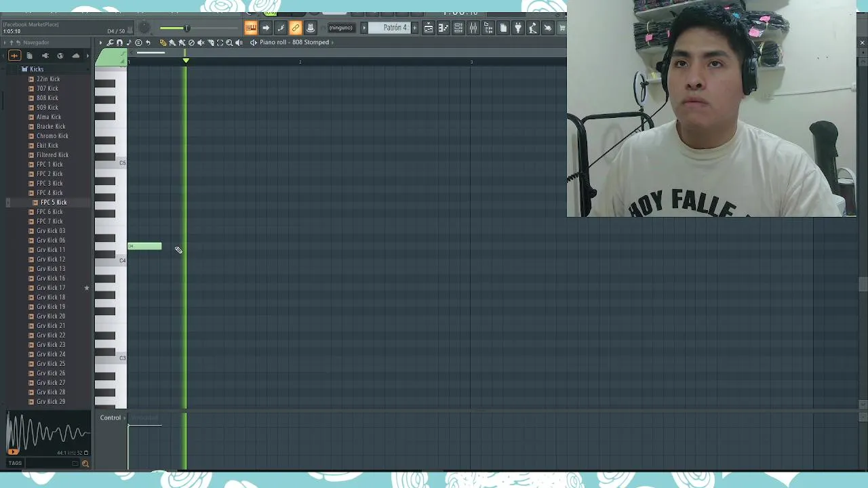Click the search magnifier in browser bottom

pyautogui.click(x=85, y=464)
